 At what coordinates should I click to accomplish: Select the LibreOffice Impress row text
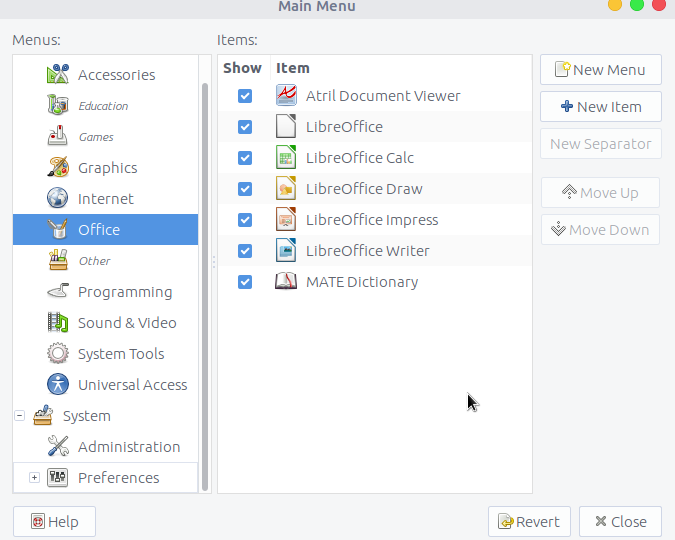[x=372, y=220]
